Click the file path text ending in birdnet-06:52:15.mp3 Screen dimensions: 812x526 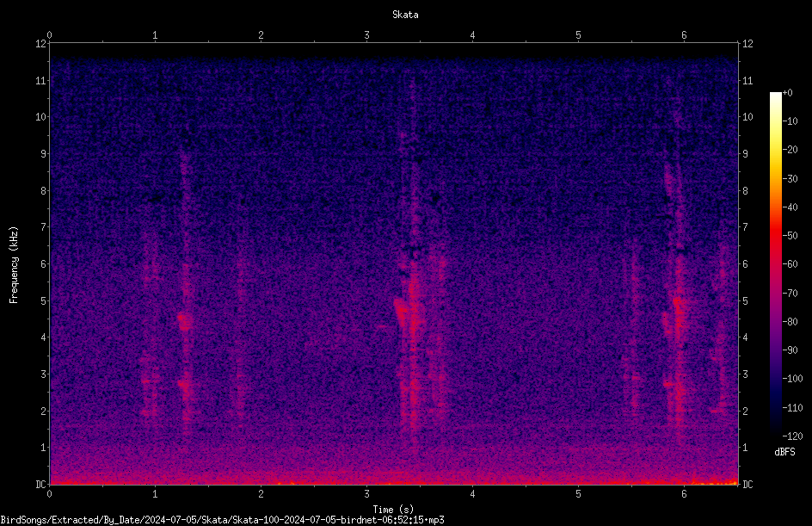coord(222,520)
